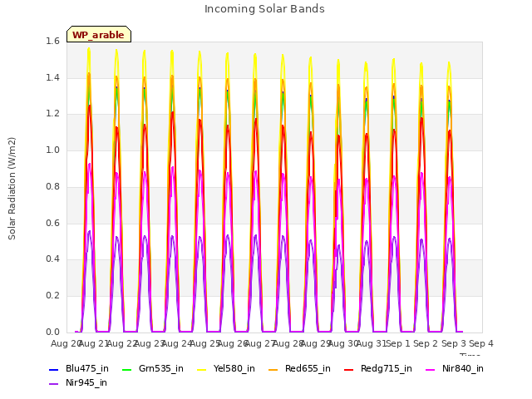Click the Sep 1 x-axis date label
This screenshot has height=399, width=532.
tap(398, 343)
